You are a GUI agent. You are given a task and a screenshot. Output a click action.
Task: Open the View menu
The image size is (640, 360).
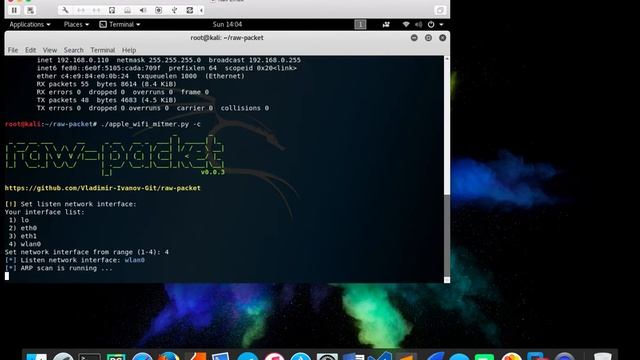50,50
